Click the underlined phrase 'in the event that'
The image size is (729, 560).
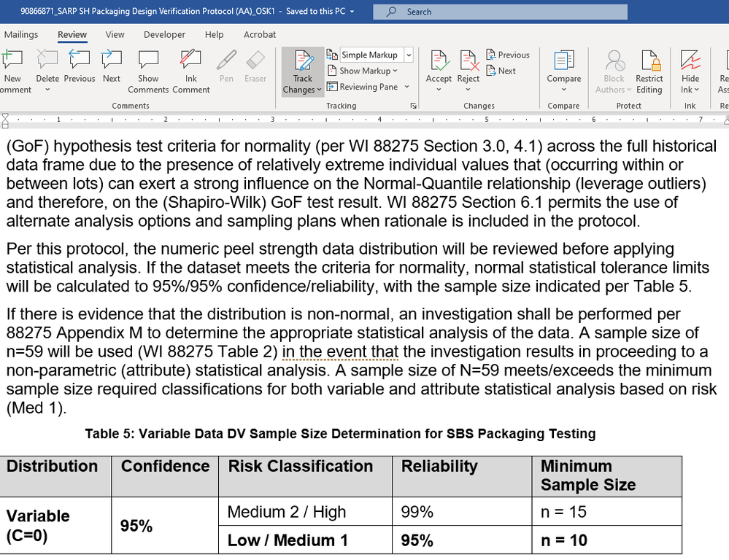click(340, 351)
